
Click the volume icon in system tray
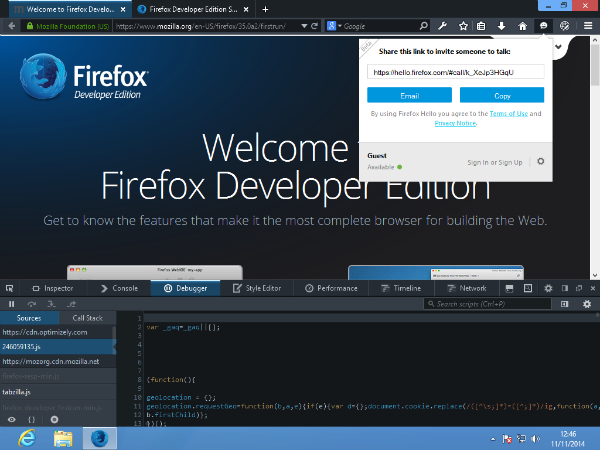pyautogui.click(x=536, y=439)
